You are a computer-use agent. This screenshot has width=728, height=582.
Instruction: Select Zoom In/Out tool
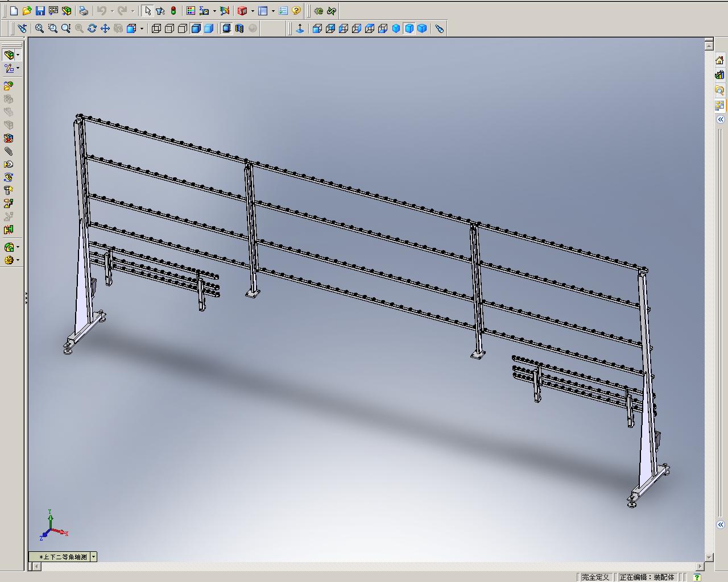(66, 28)
